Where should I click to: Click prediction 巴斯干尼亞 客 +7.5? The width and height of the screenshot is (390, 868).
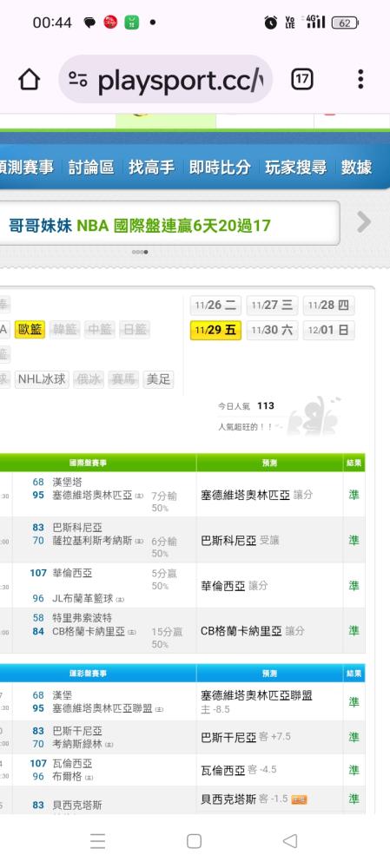[x=246, y=737]
